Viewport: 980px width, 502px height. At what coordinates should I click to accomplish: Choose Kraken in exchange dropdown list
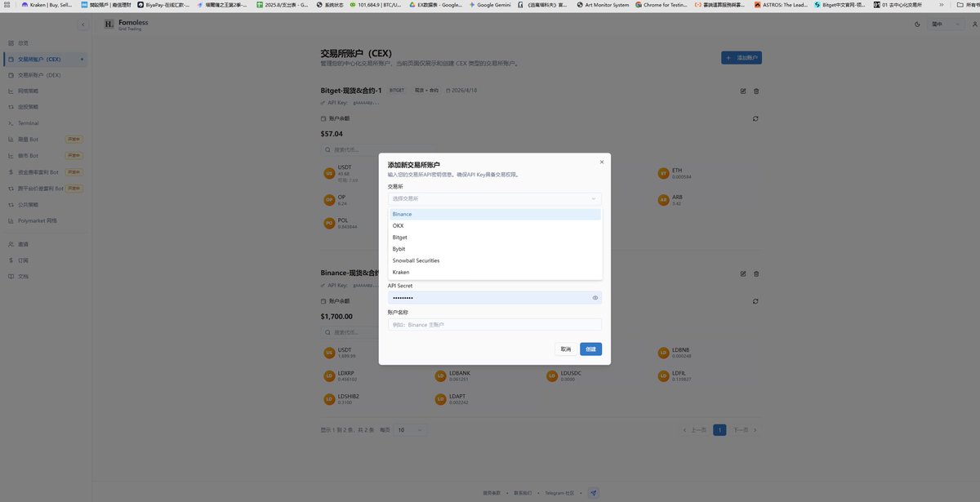(x=494, y=272)
